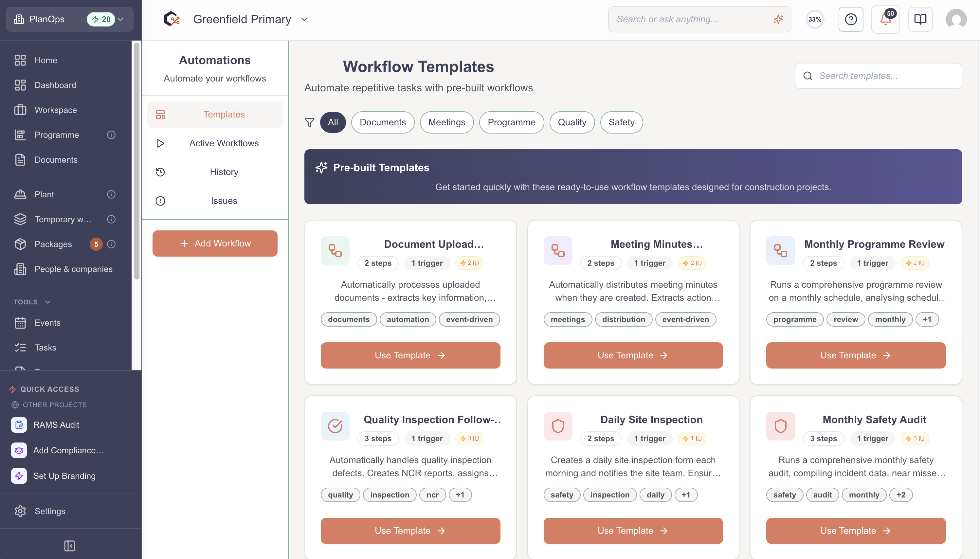This screenshot has width=980, height=559.
Task: Click the 20 credits badge
Action: [x=101, y=19]
